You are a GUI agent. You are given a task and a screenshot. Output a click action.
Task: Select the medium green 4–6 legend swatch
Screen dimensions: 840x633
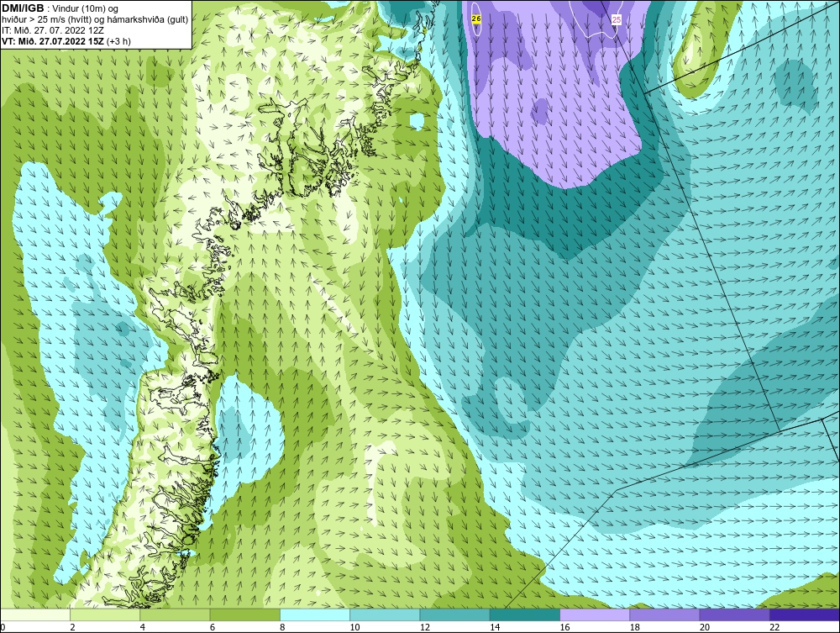tap(175, 615)
